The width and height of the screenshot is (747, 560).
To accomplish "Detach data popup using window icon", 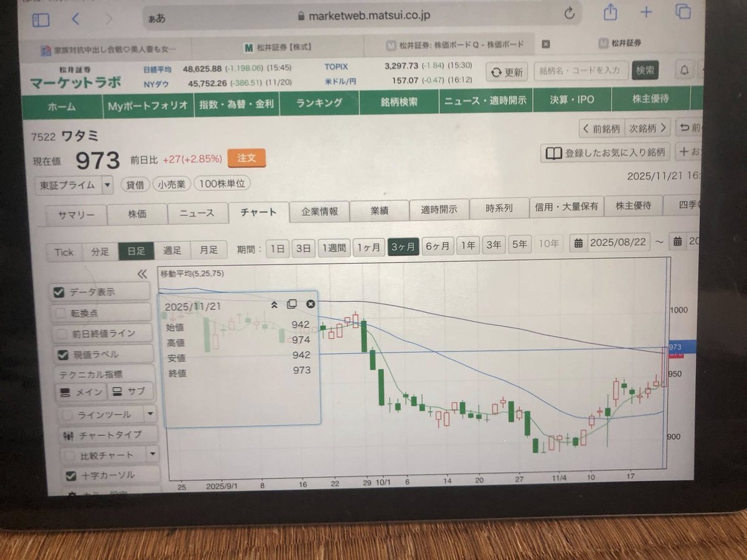I will (x=291, y=304).
